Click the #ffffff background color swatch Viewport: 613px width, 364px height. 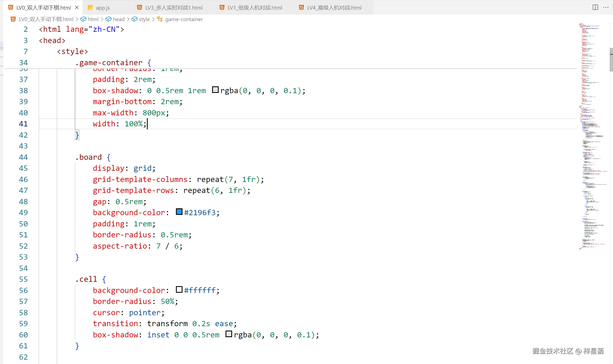tap(179, 290)
